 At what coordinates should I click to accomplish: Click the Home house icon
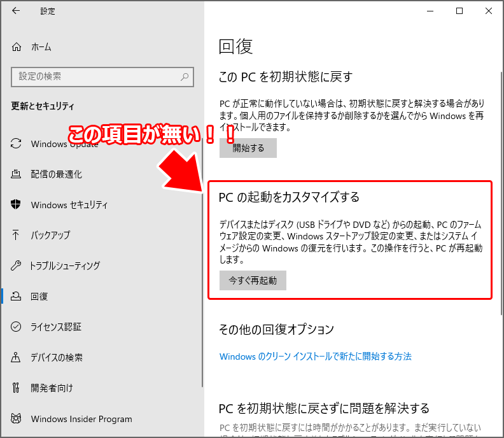click(x=17, y=47)
